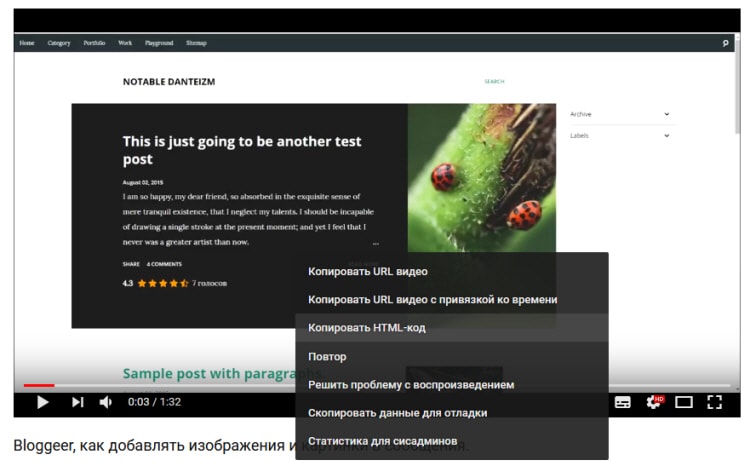Screen dimensions: 750x466
Task: Choose Копировать URL видео с привязкой ко времени
Action: (x=452, y=300)
